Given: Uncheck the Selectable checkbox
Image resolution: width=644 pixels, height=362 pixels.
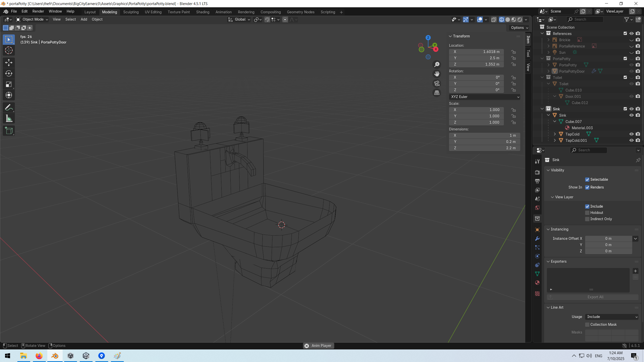Looking at the screenshot, I should [x=587, y=179].
